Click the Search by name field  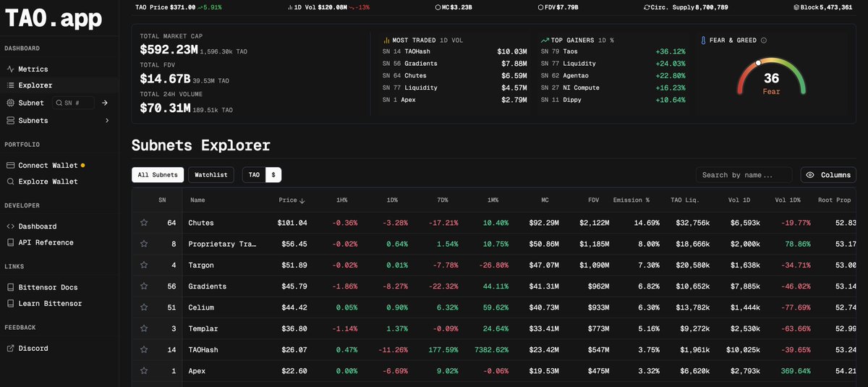(744, 175)
